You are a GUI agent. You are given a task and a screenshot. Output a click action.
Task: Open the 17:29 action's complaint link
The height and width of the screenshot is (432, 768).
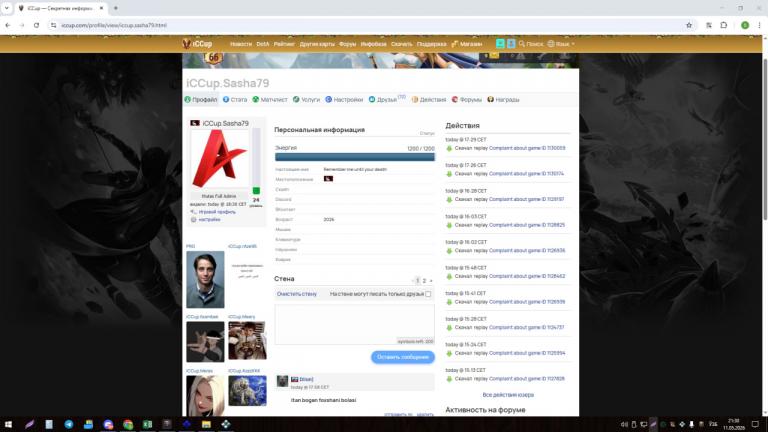pyautogui.click(x=527, y=148)
